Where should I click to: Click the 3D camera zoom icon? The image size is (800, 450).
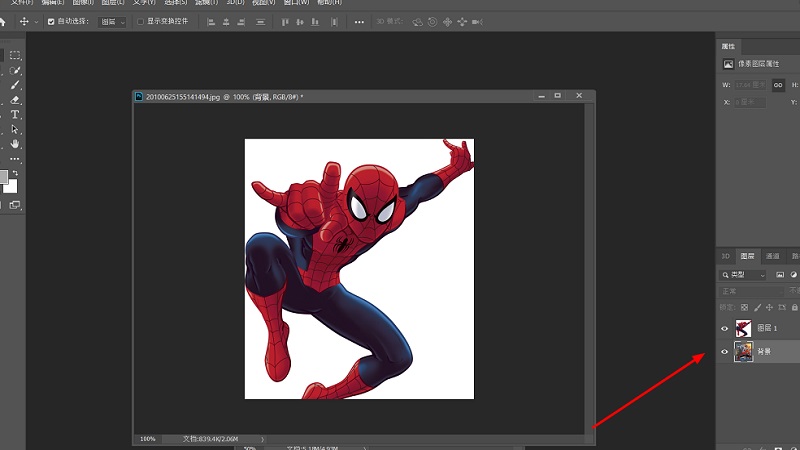tap(478, 22)
